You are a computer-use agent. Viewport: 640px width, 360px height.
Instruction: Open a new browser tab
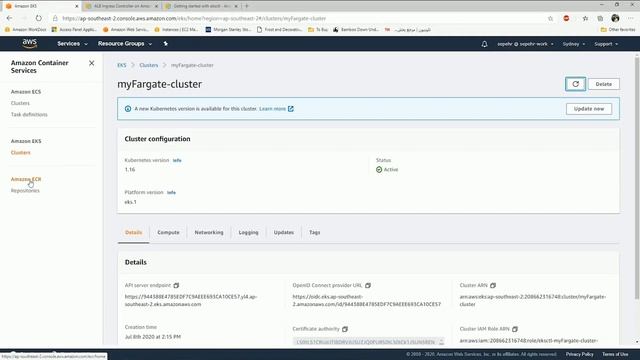(x=247, y=6)
